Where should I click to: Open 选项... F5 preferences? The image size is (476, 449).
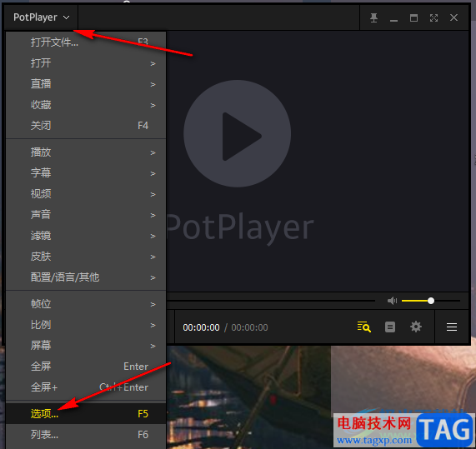pos(86,413)
